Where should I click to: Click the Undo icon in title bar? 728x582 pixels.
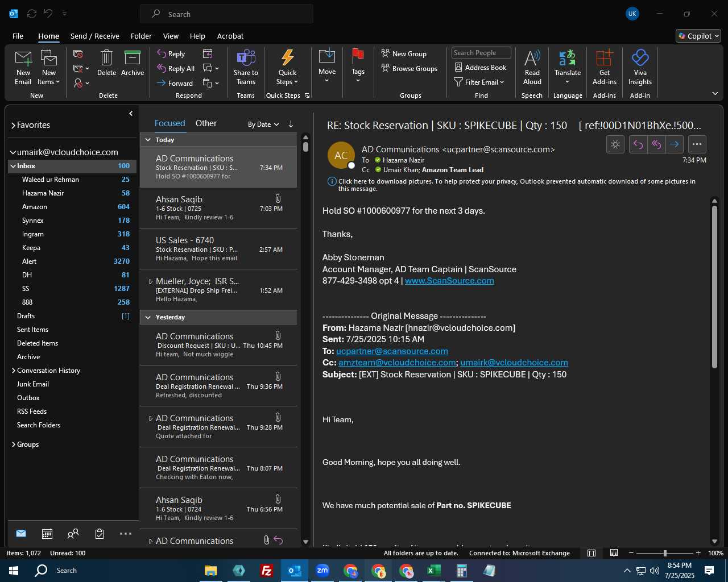(49, 14)
